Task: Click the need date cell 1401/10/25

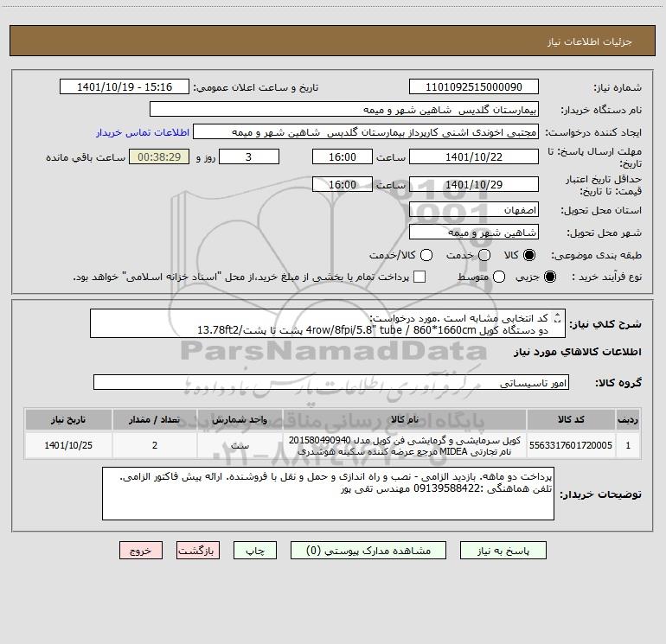Action: click(68, 445)
